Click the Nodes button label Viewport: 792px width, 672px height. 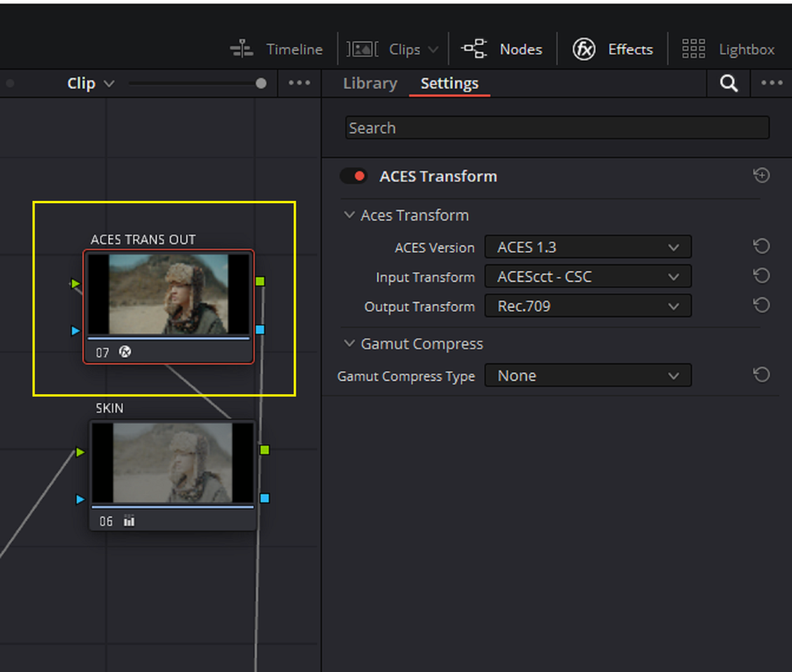521,49
